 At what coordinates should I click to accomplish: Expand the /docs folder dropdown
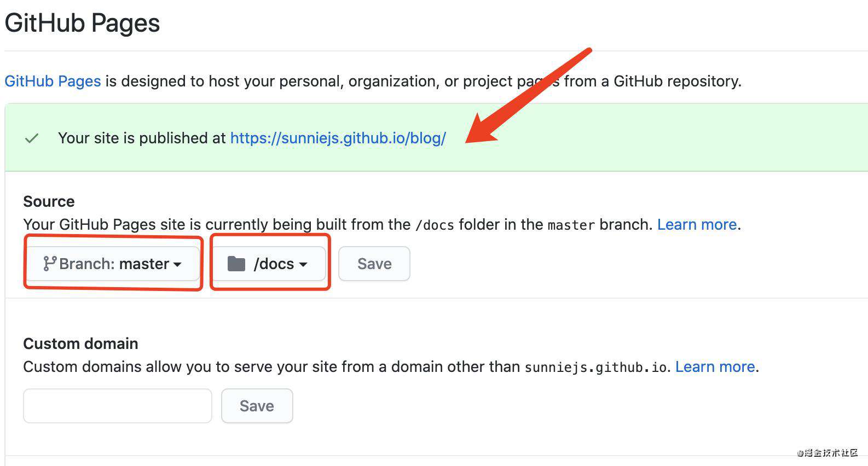click(x=269, y=264)
